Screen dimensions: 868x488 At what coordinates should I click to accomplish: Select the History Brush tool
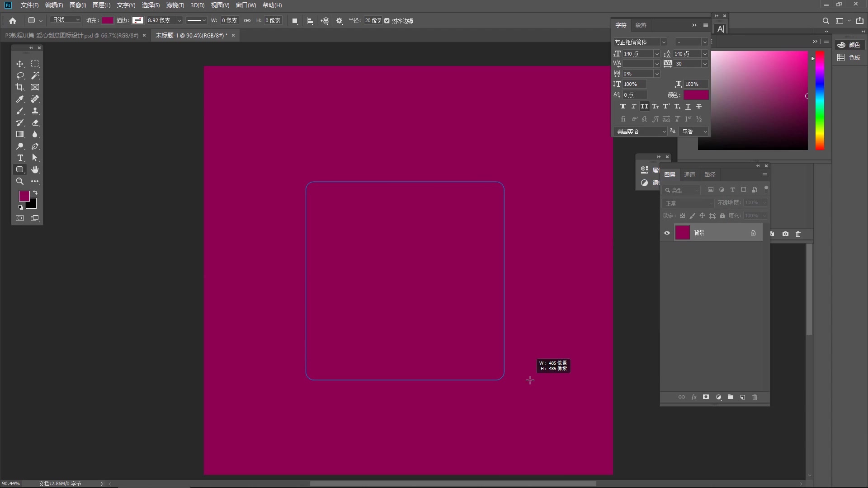[x=20, y=123]
